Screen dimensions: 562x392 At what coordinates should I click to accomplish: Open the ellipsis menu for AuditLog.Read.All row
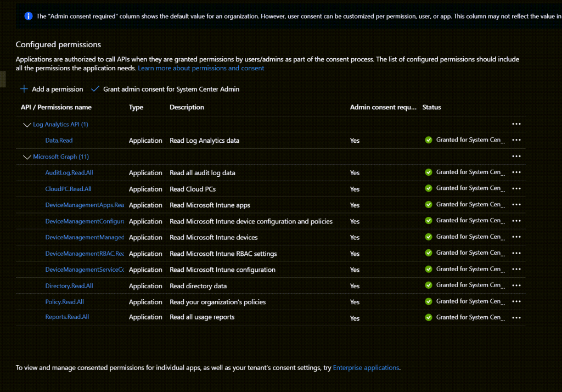click(516, 172)
